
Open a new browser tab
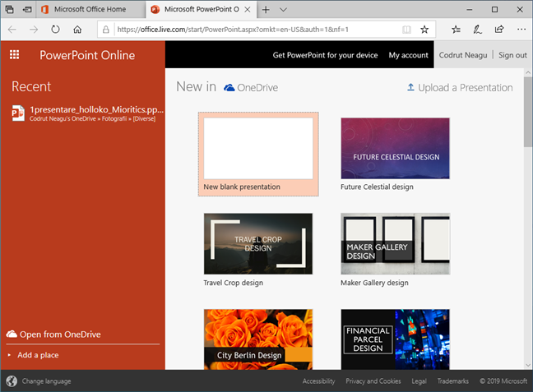coord(266,9)
